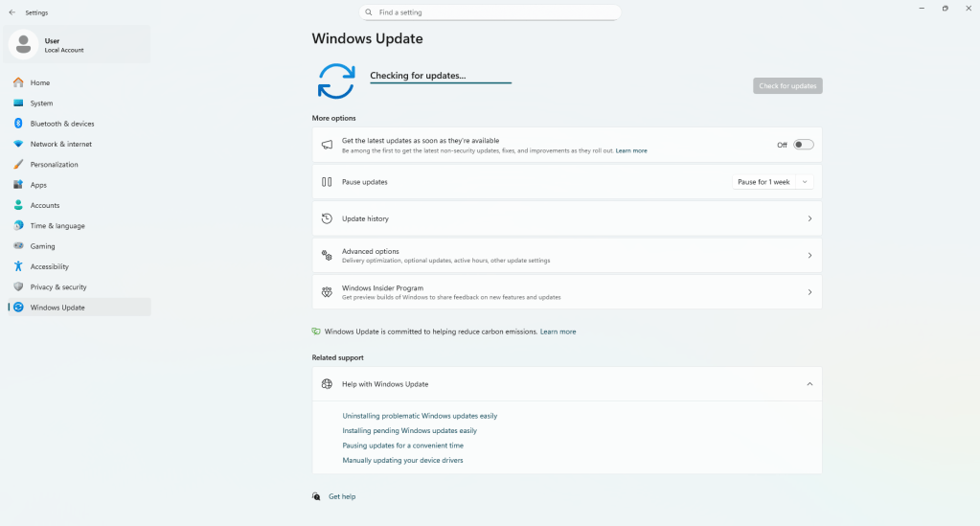Collapse Help with Windows Update section
This screenshot has height=526, width=980.
pos(809,384)
